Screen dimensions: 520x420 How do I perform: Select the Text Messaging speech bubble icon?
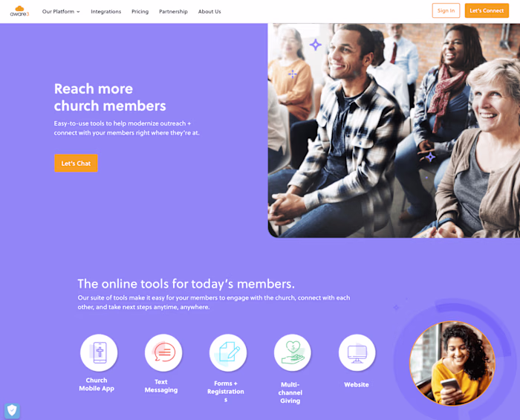pos(163,352)
